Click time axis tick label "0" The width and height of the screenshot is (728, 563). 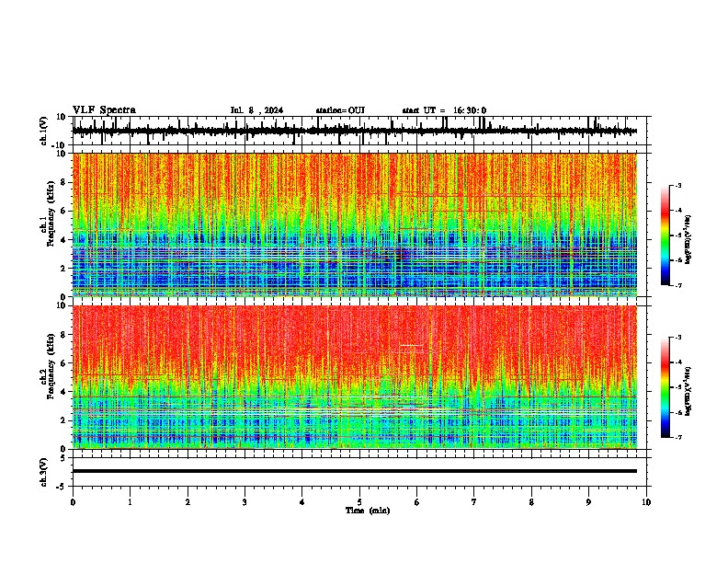73,502
